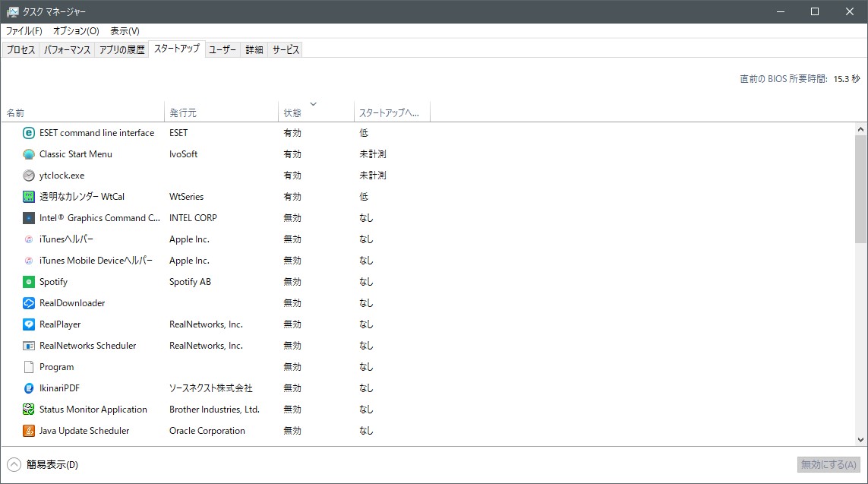This screenshot has width=868, height=484.
Task: Open the ファイル(F) menu
Action: point(24,31)
